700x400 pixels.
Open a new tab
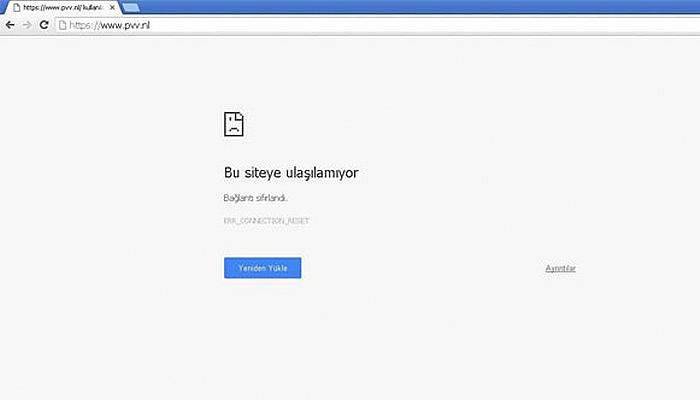(x=131, y=8)
